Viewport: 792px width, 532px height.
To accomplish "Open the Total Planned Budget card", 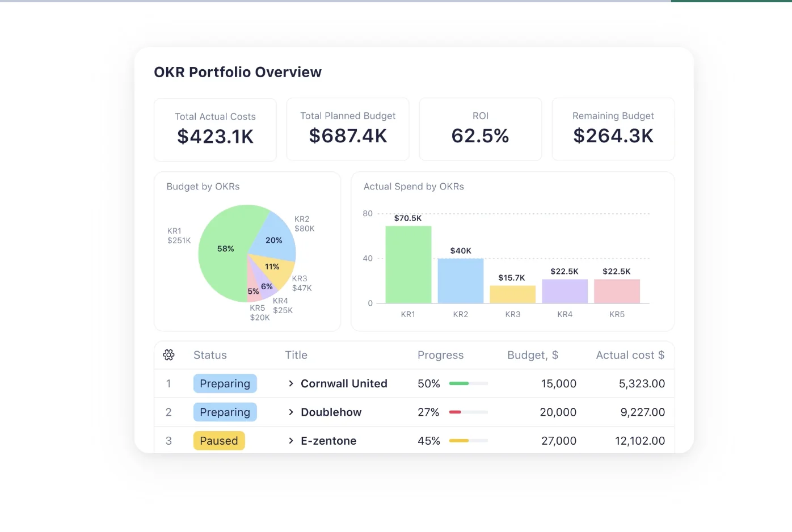I will click(348, 129).
